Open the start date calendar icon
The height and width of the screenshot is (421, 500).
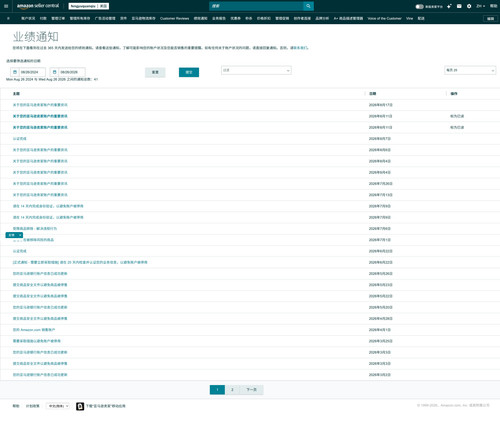[x=15, y=72]
